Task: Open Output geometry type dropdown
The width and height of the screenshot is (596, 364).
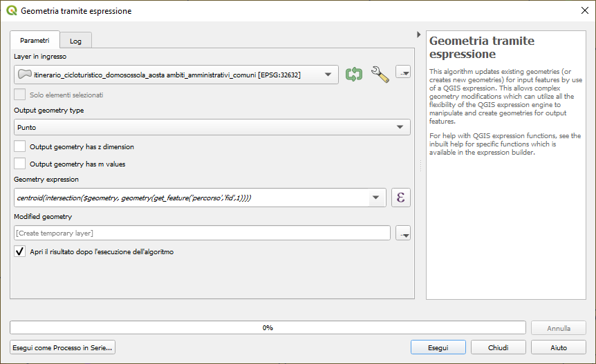Action: tap(400, 127)
